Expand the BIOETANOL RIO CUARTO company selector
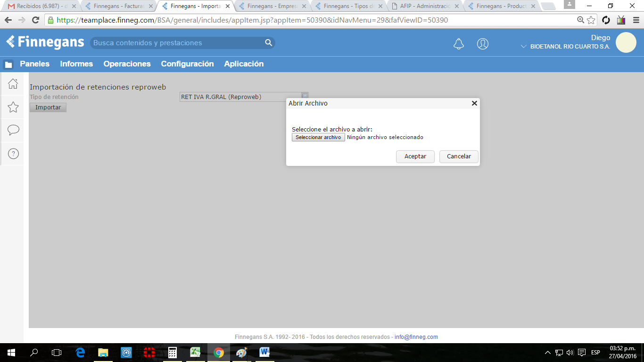 coord(523,47)
